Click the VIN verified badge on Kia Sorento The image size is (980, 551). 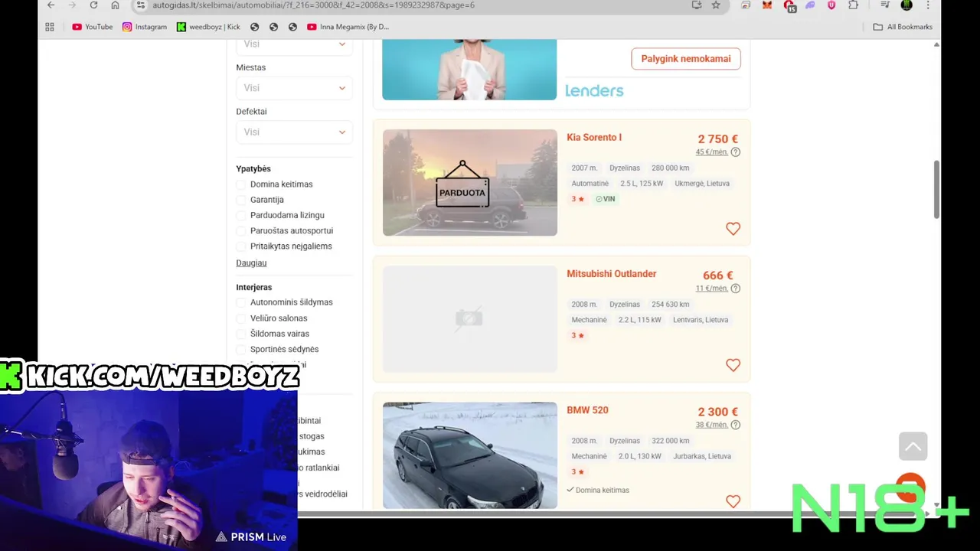point(606,199)
